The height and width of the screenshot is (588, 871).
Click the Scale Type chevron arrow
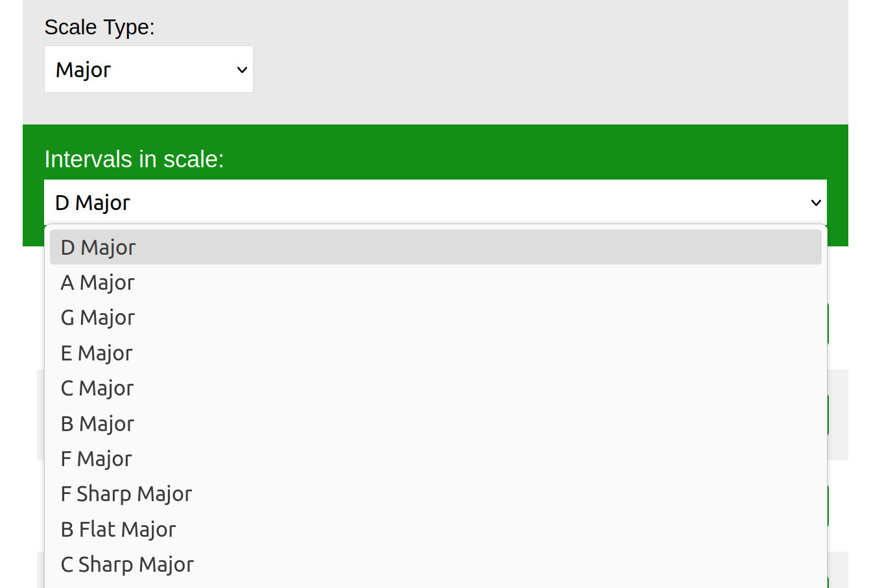click(242, 69)
